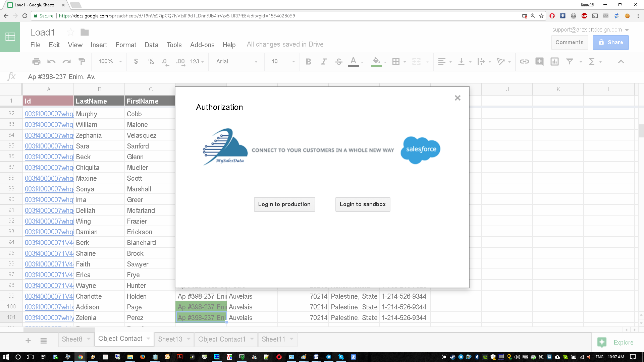Click the filter icon in the toolbar
The height and width of the screenshot is (362, 644).
click(x=570, y=61)
